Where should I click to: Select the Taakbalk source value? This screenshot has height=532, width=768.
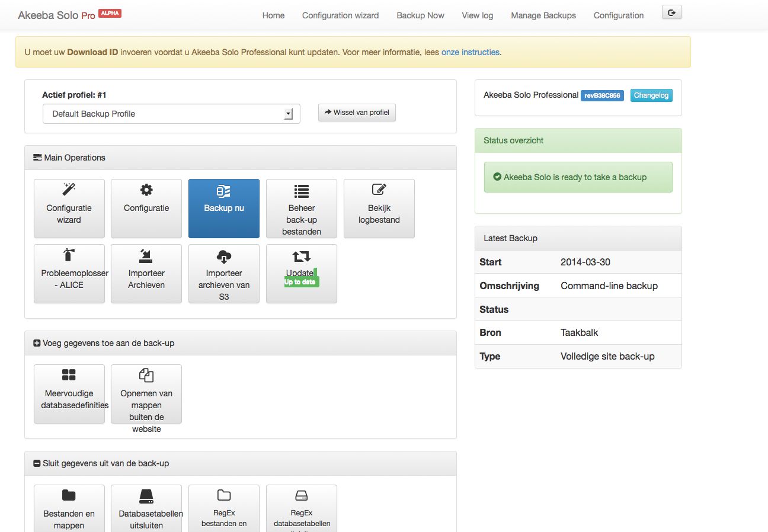[580, 332]
